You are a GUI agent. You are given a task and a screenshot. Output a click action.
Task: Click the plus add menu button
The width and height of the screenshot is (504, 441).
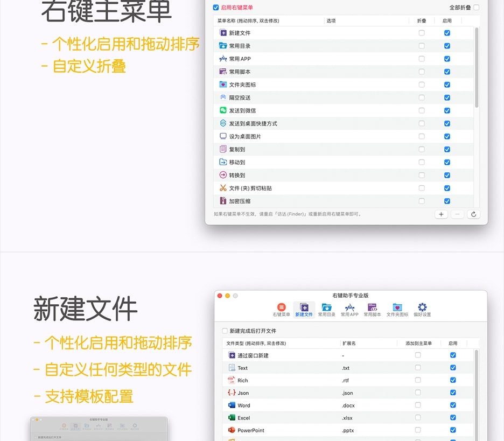click(441, 214)
